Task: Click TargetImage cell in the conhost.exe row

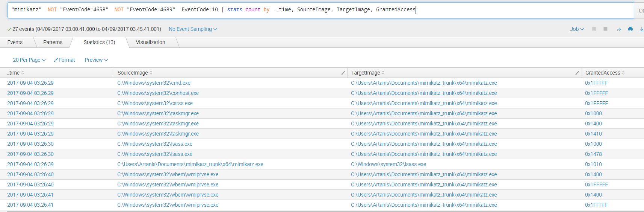Action: click(424, 93)
